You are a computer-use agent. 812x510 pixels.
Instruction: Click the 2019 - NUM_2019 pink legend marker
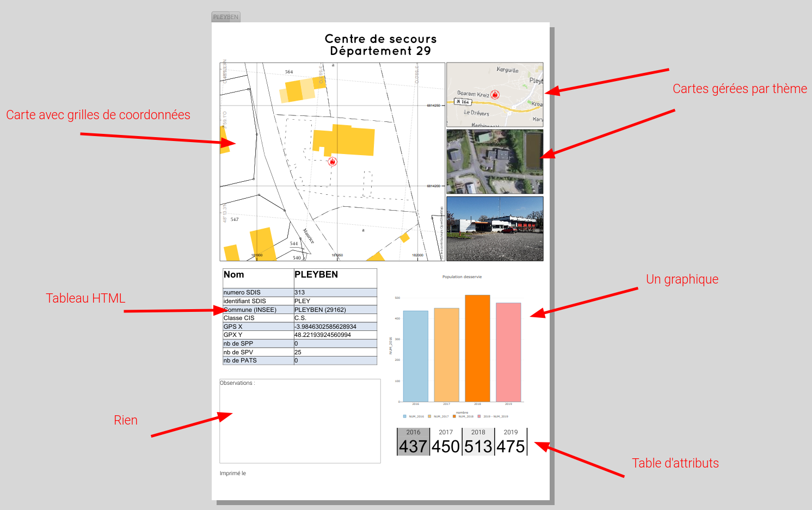pos(479,416)
